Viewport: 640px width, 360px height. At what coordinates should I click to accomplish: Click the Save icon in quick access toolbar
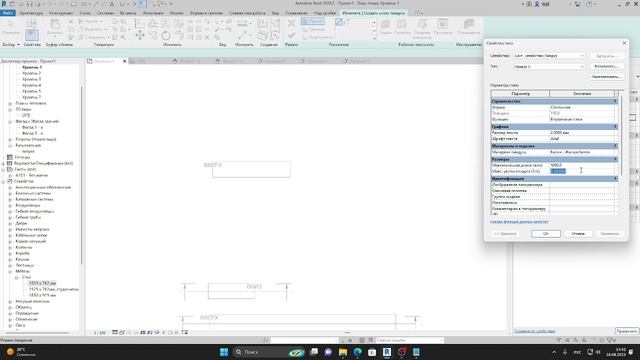pyautogui.click(x=29, y=4)
